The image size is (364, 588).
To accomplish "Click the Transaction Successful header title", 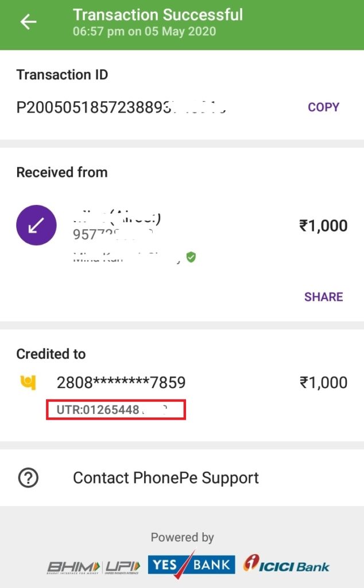I will (x=158, y=14).
